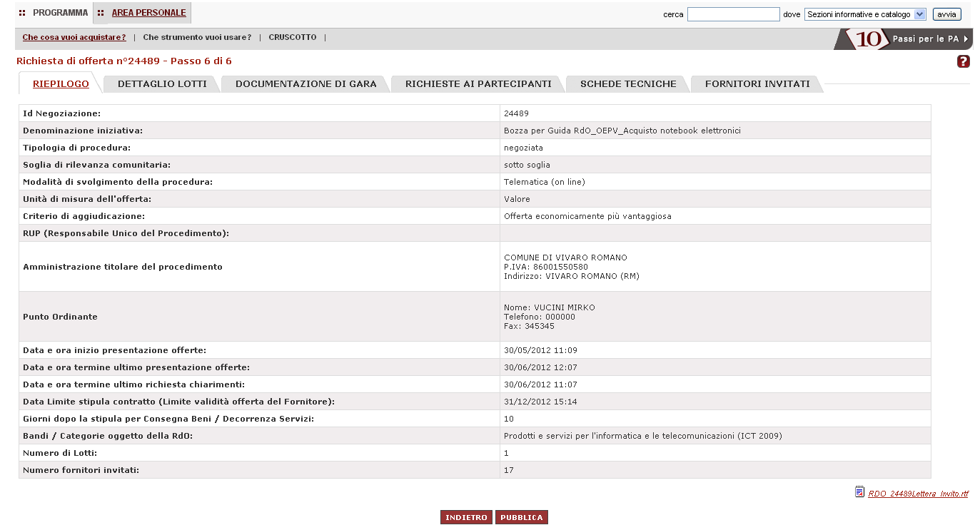Click the 'RUP (Responsabile Unico del Procedimento)' label

(x=126, y=233)
